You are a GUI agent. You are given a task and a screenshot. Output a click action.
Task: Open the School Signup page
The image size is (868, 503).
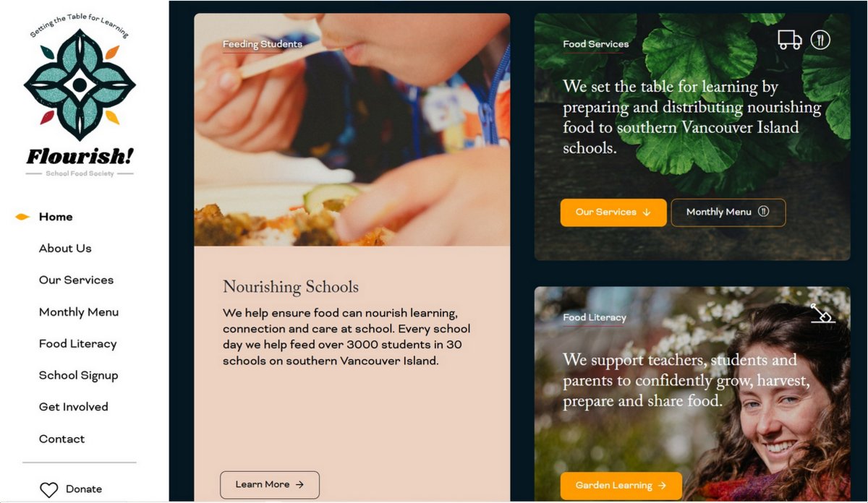[78, 376]
